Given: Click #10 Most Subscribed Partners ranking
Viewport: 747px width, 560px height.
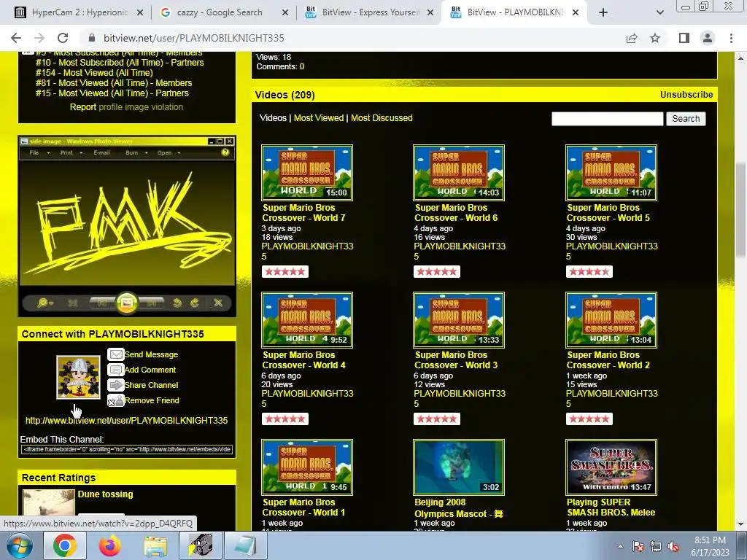Looking at the screenshot, I should (x=120, y=63).
